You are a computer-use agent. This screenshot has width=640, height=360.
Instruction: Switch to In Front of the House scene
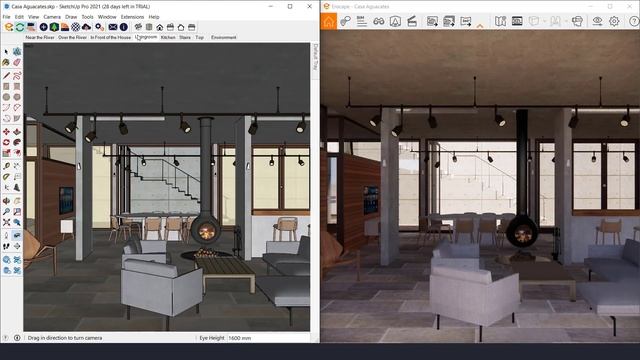(x=111, y=37)
